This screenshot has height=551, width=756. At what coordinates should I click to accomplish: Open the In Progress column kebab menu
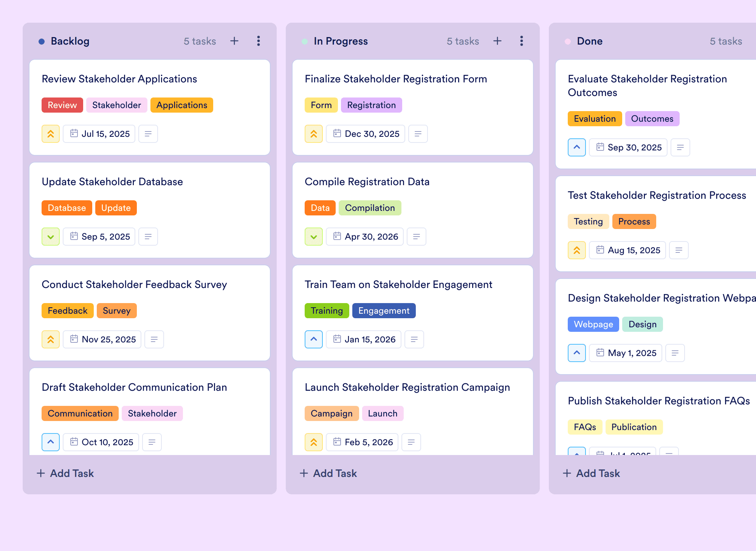pos(522,41)
